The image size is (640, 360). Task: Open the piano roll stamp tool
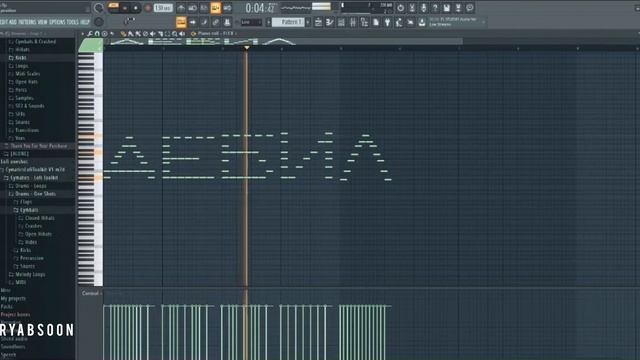point(104,34)
